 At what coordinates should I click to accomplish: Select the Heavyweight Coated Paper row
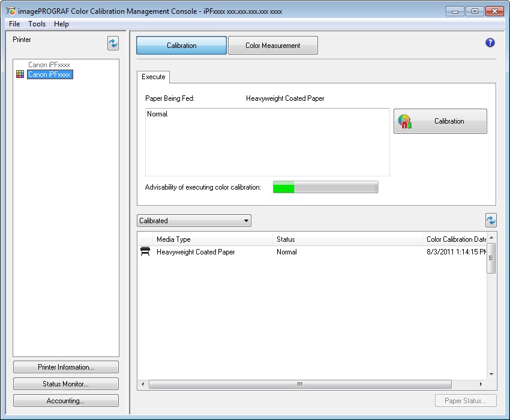pyautogui.click(x=312, y=252)
